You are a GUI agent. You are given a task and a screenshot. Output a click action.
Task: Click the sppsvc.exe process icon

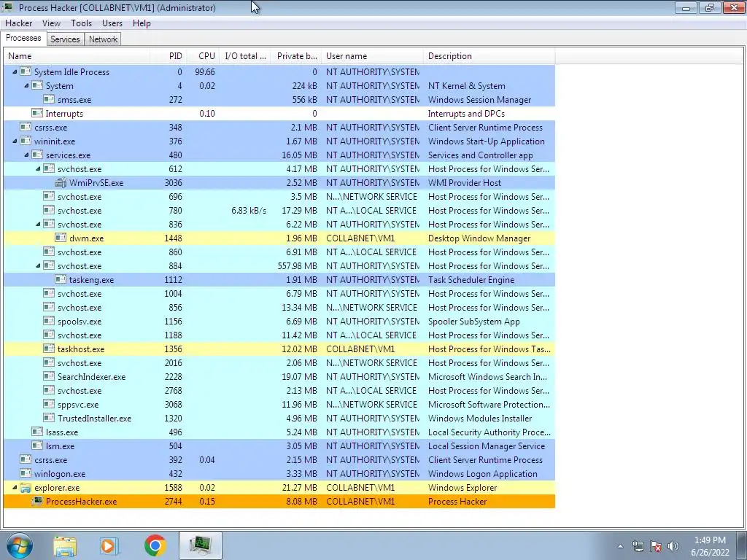pos(49,404)
